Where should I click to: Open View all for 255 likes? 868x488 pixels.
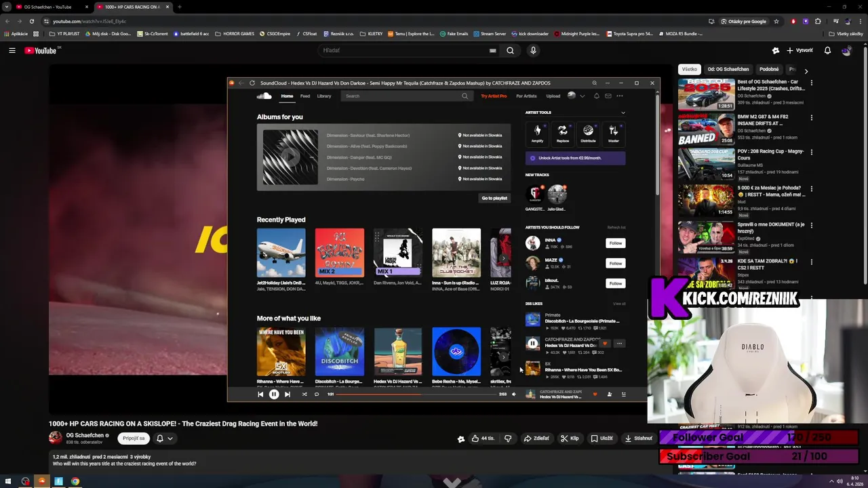619,304
